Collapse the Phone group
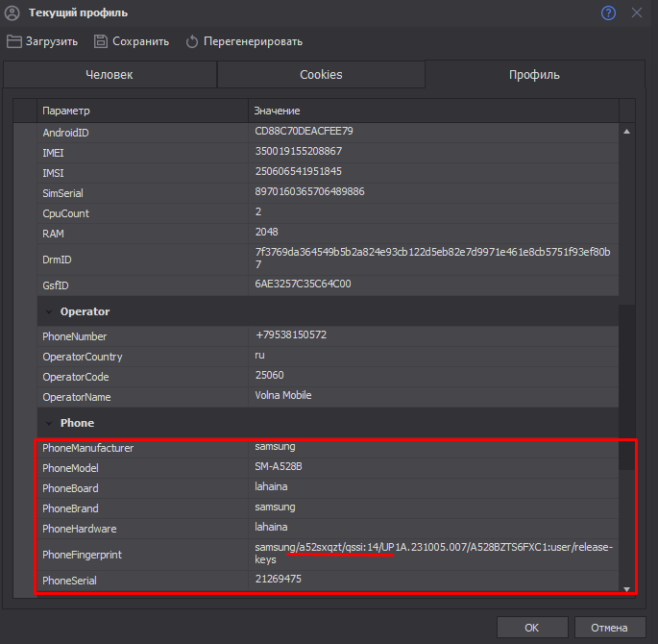Viewport: 658px width, 644px height. pyautogui.click(x=49, y=423)
